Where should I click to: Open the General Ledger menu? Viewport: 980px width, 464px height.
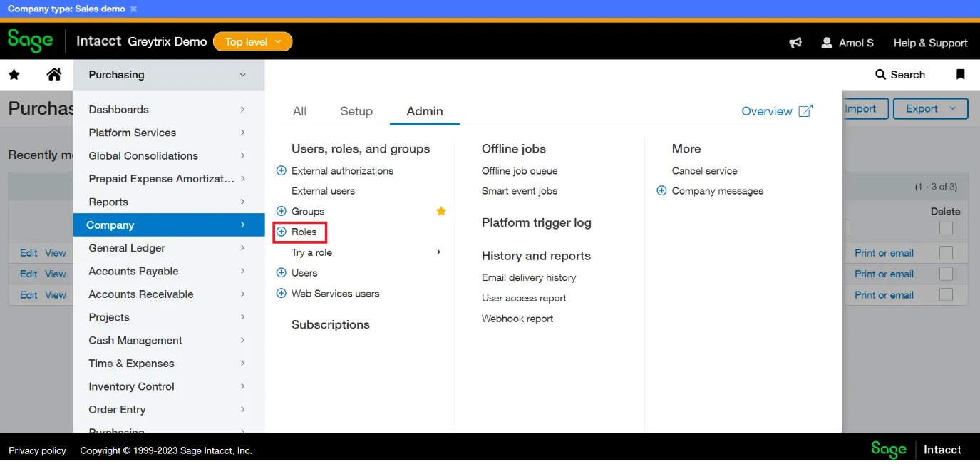coord(169,248)
